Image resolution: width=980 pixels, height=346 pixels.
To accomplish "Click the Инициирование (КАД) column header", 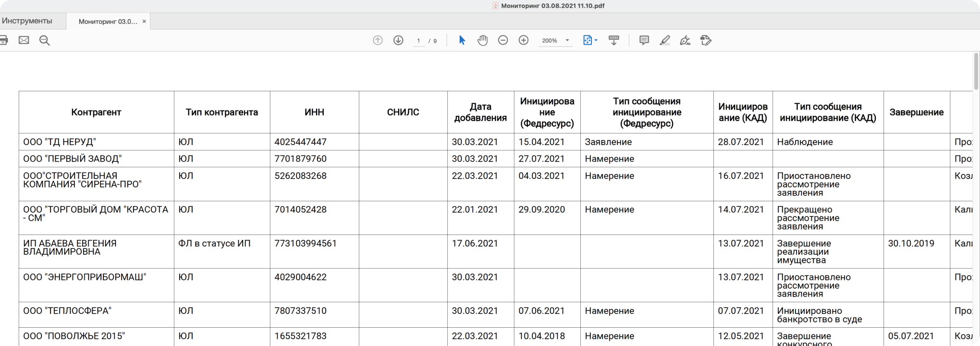I will click(743, 112).
